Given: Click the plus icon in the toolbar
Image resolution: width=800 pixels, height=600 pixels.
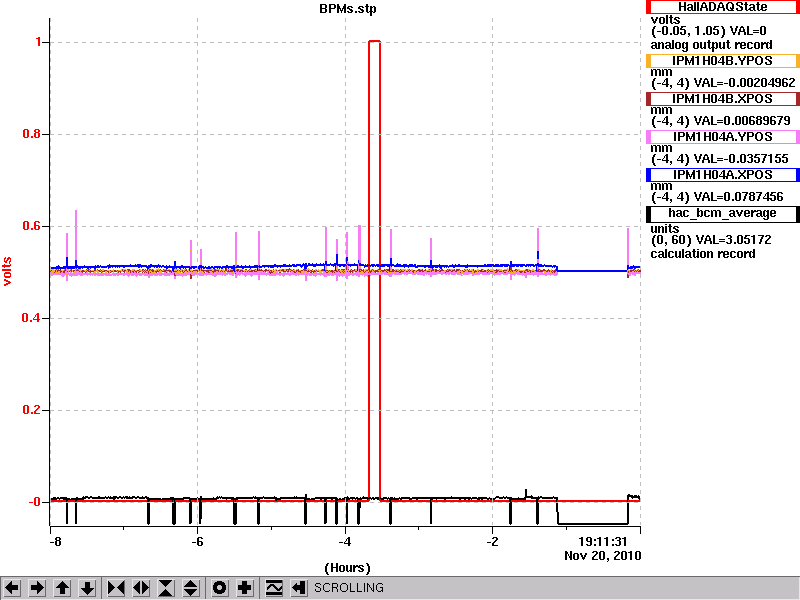Looking at the screenshot, I should pyautogui.click(x=245, y=588).
